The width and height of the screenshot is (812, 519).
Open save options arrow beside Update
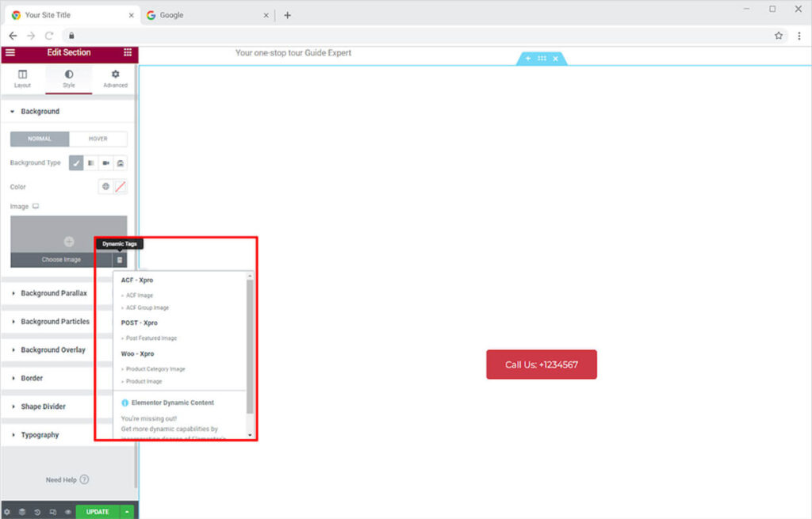[127, 512]
